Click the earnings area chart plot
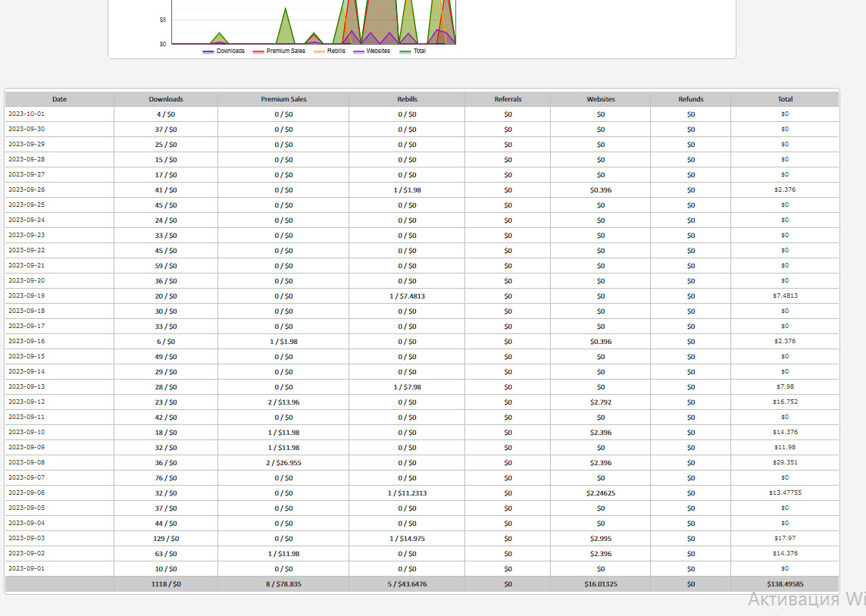This screenshot has width=866, height=616. click(314, 22)
